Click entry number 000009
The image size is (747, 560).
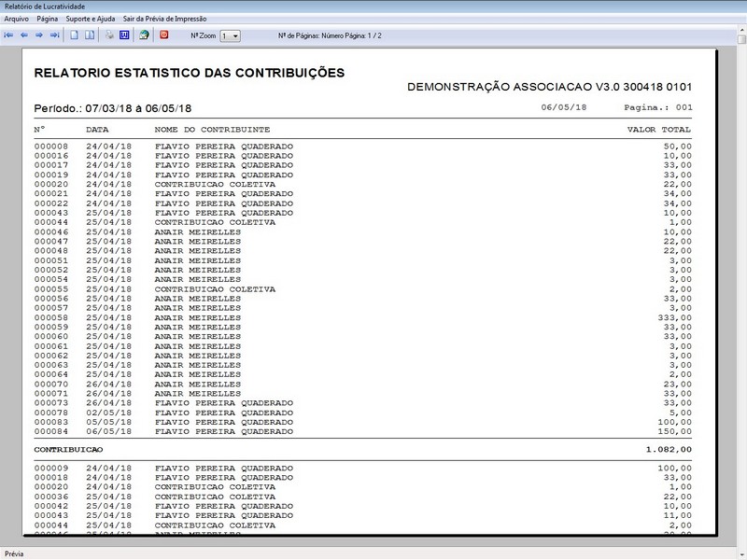[51, 469]
